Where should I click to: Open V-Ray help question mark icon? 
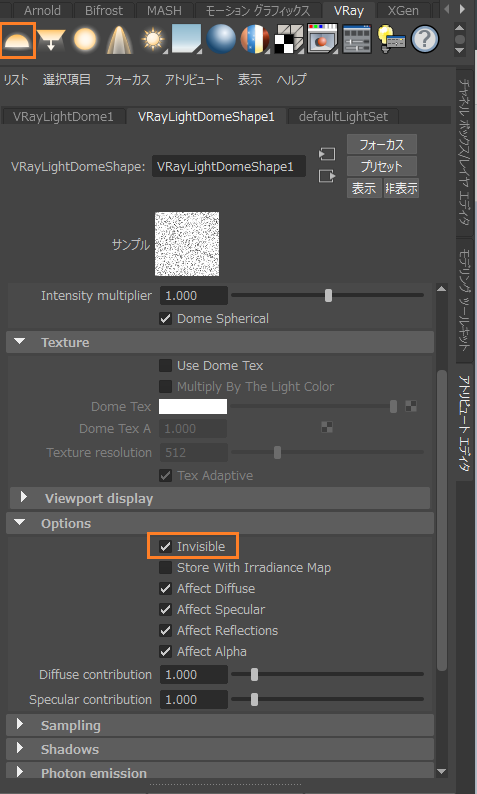point(425,39)
